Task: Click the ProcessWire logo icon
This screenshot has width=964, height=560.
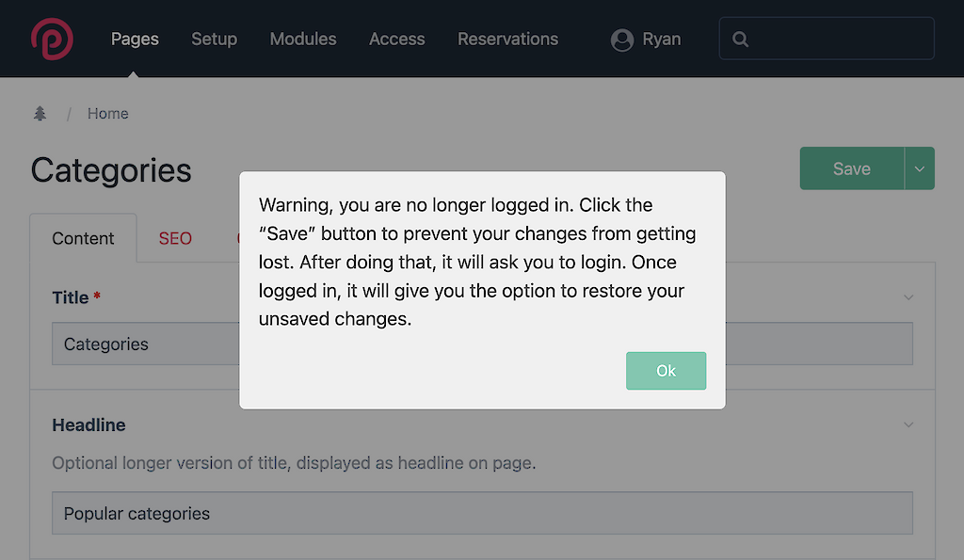Action: point(53,39)
